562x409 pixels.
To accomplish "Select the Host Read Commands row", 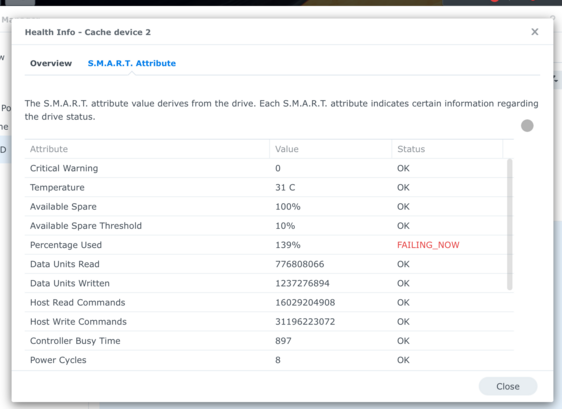I will [266, 303].
